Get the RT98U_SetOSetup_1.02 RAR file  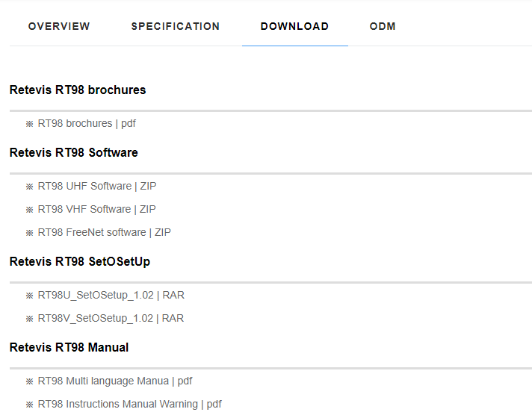111,296
